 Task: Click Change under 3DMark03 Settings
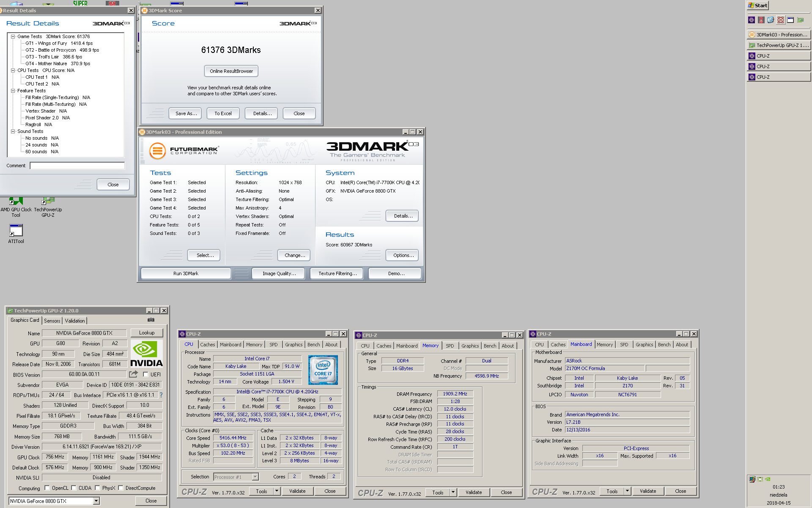(x=294, y=255)
